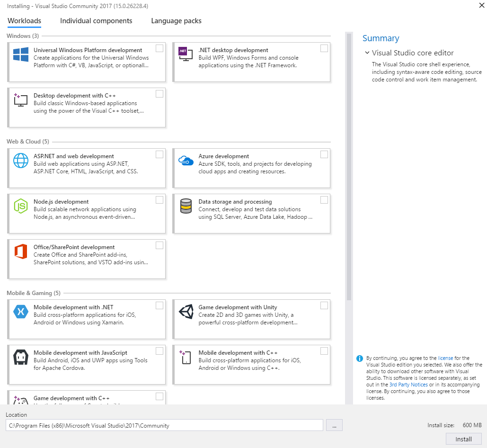Open the 3rd Party Notices link
The image size is (487, 448).
tap(408, 385)
